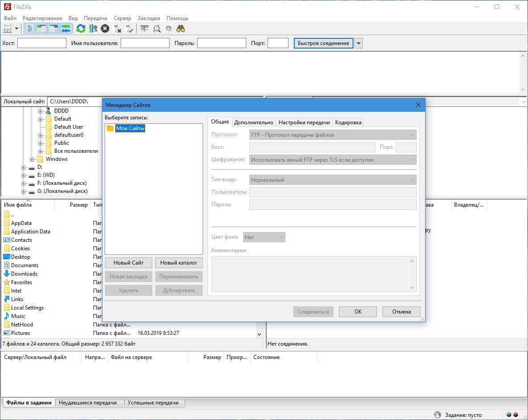Click the 'Новый Сайт' button
528x420 pixels.
[x=128, y=263]
